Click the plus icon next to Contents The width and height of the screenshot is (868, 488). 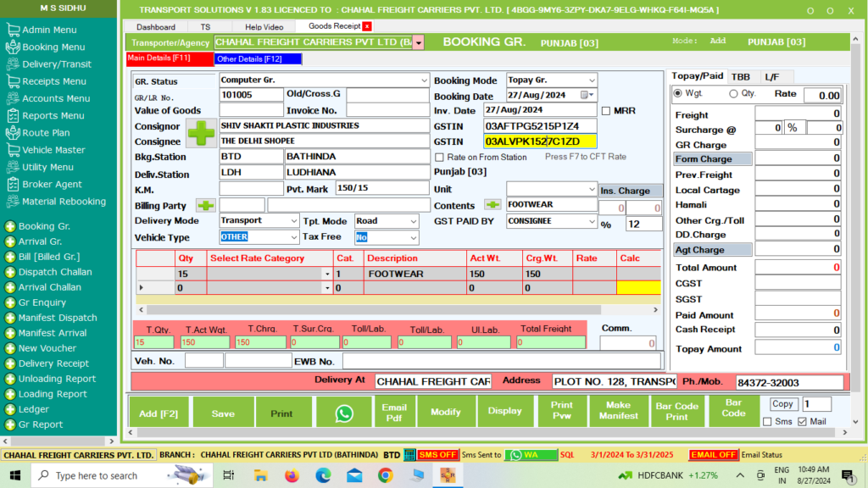coord(492,205)
